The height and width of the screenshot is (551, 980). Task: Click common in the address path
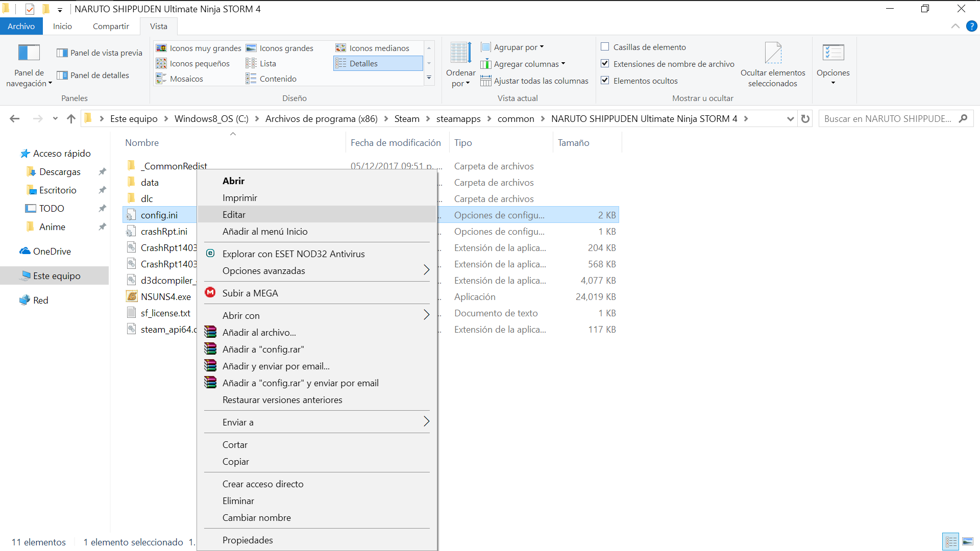tap(516, 119)
